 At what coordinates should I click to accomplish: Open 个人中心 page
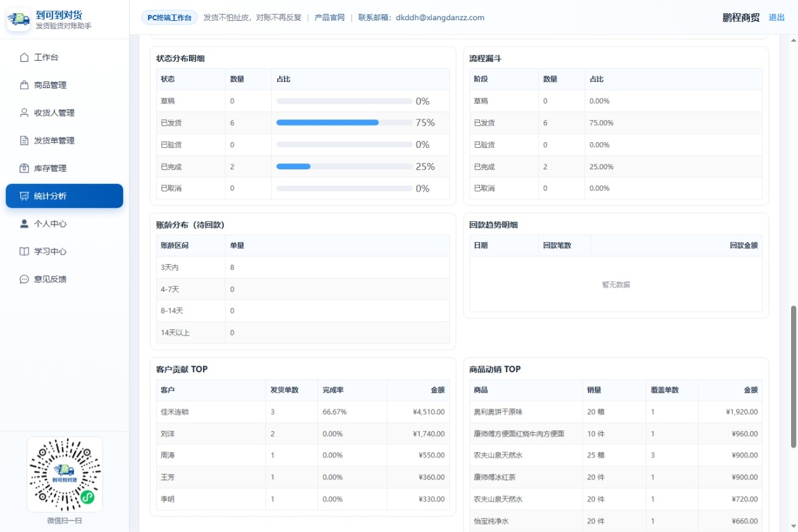coord(64,224)
